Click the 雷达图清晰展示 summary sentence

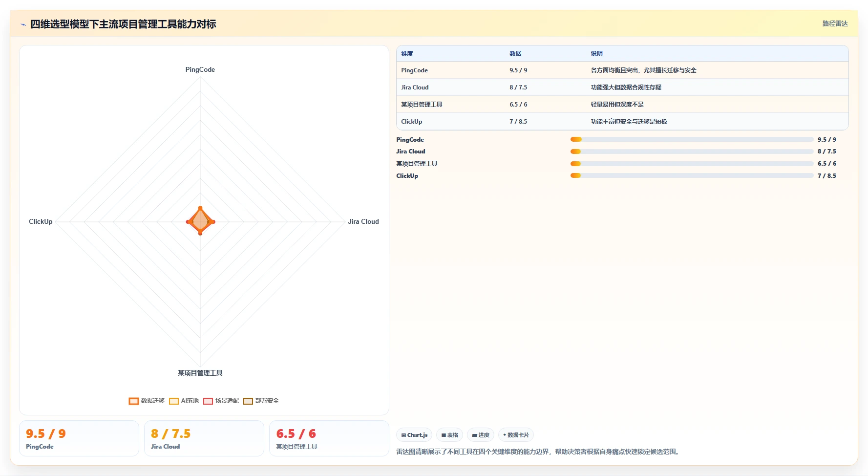(x=539, y=452)
